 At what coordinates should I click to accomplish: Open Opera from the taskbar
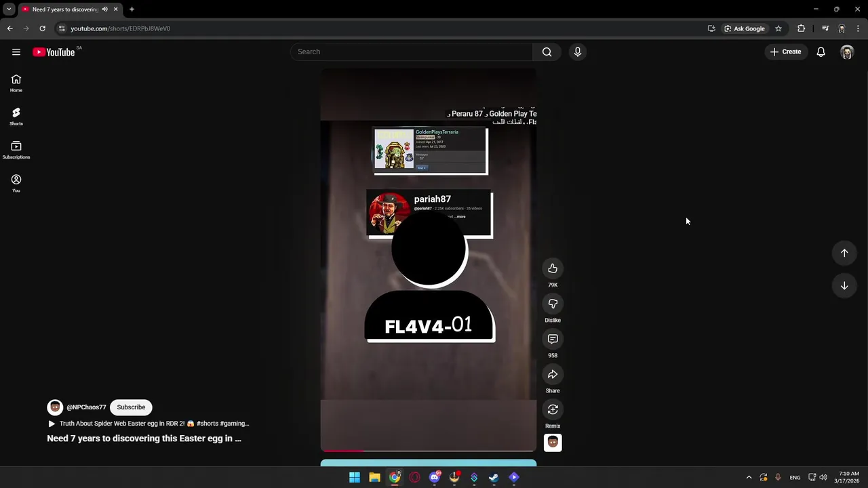point(414,477)
